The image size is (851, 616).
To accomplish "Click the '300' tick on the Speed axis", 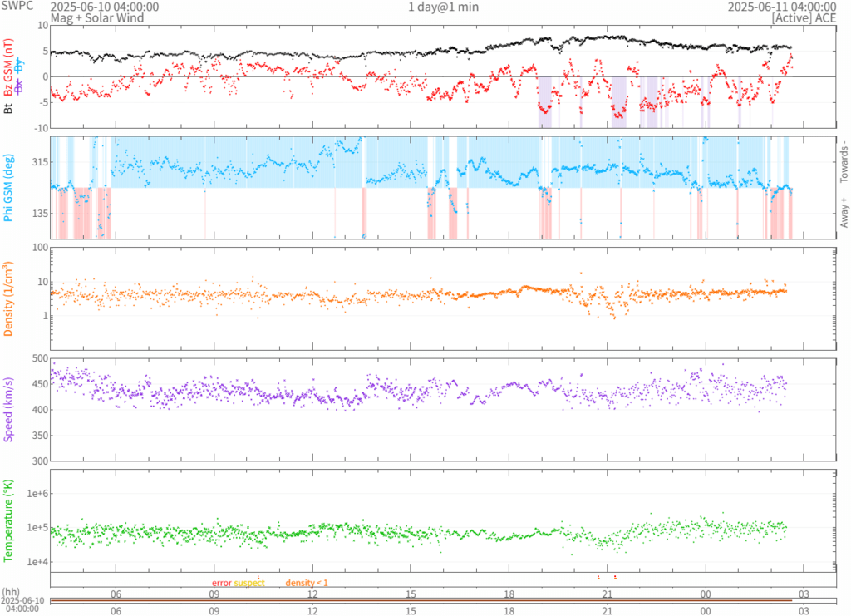I will tap(40, 461).
